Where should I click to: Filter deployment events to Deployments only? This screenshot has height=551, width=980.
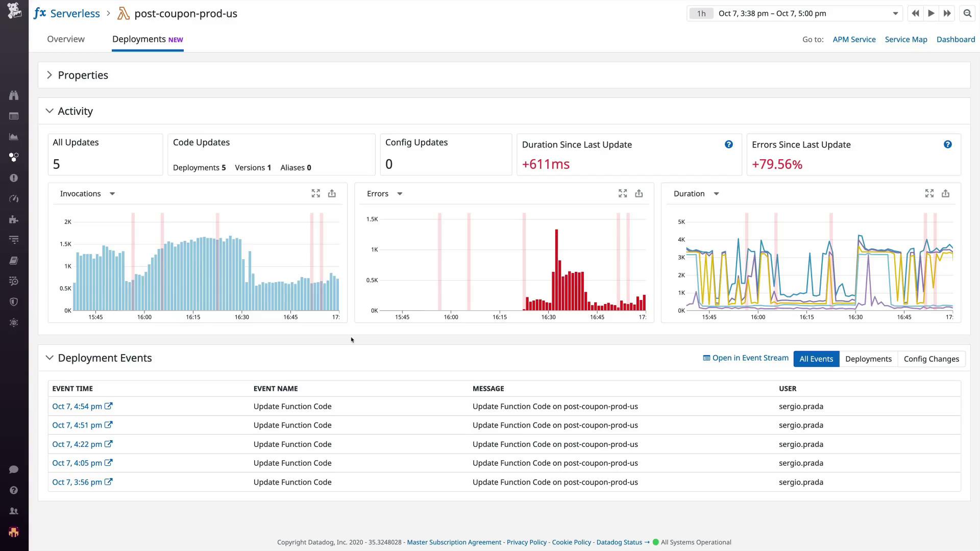pyautogui.click(x=868, y=359)
